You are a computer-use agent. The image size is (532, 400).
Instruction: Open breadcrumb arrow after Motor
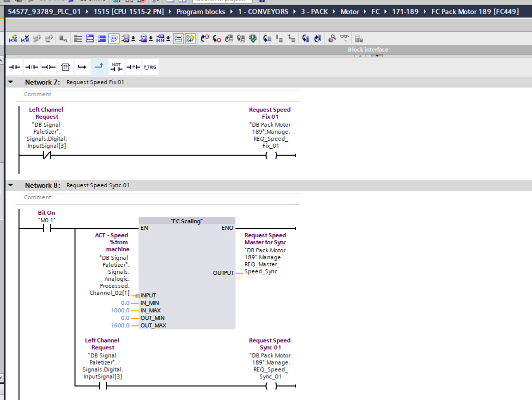pyautogui.click(x=365, y=12)
